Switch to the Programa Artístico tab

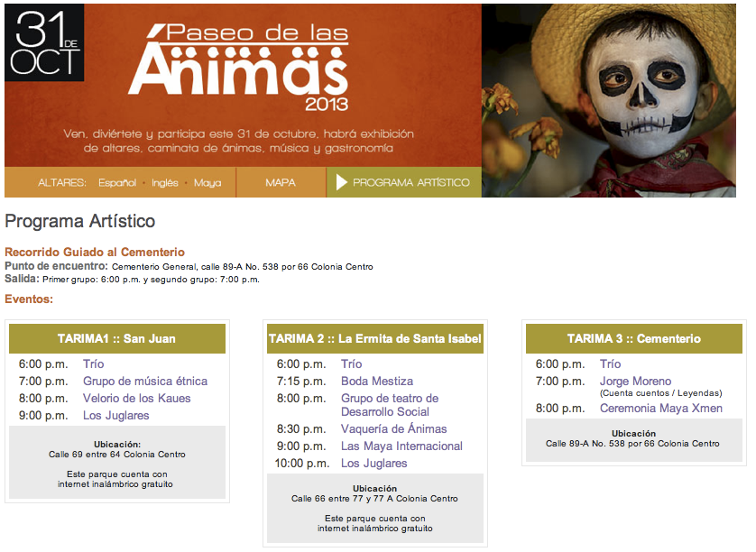pos(410,182)
